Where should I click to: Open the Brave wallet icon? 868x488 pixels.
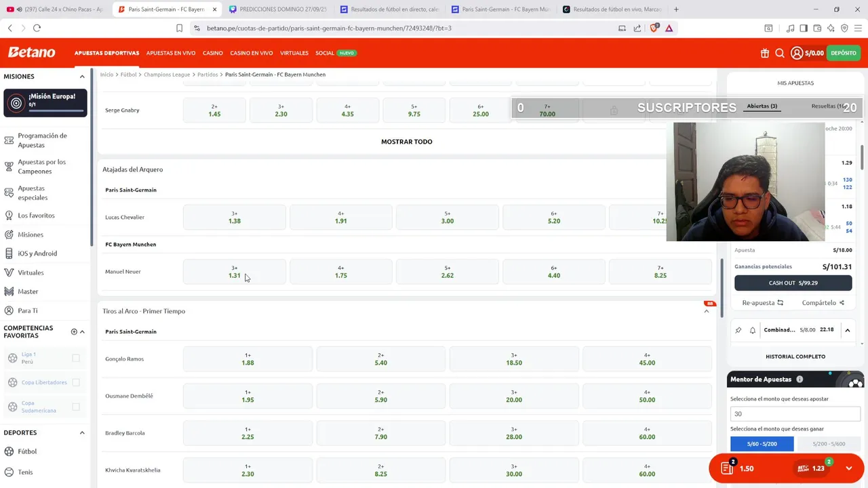tap(817, 28)
